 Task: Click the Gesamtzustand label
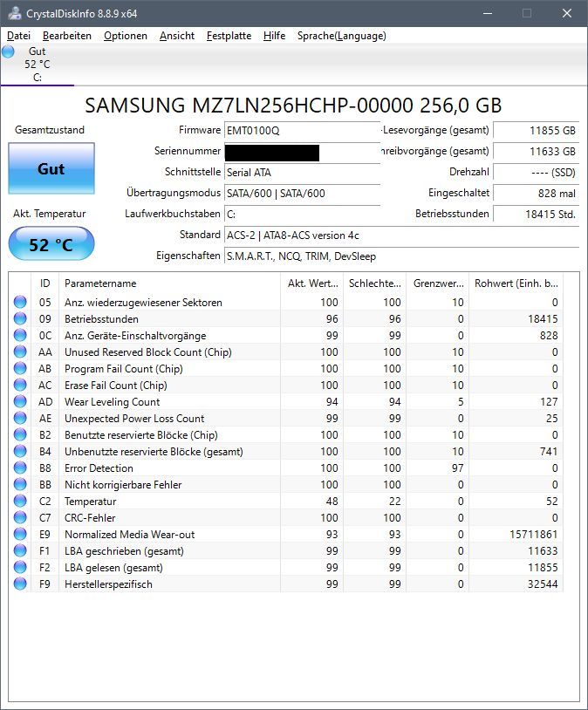click(x=50, y=130)
